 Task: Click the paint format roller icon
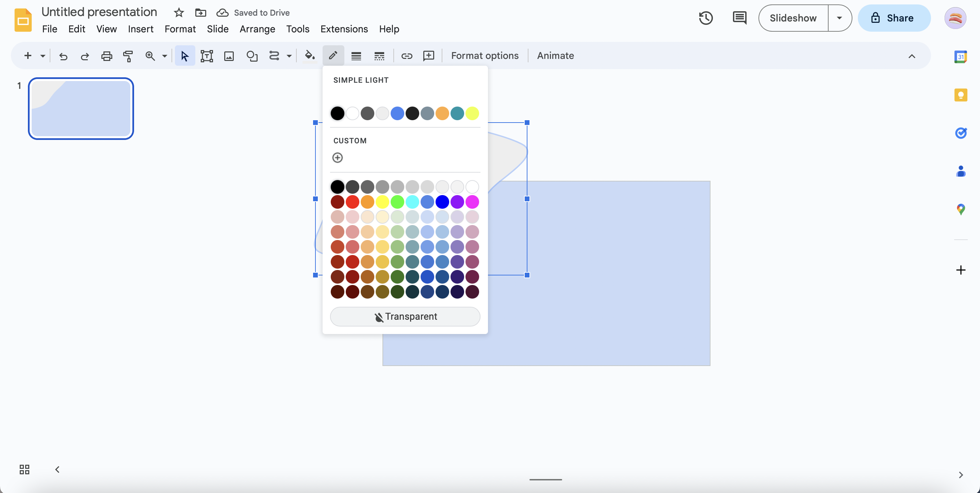coord(128,56)
